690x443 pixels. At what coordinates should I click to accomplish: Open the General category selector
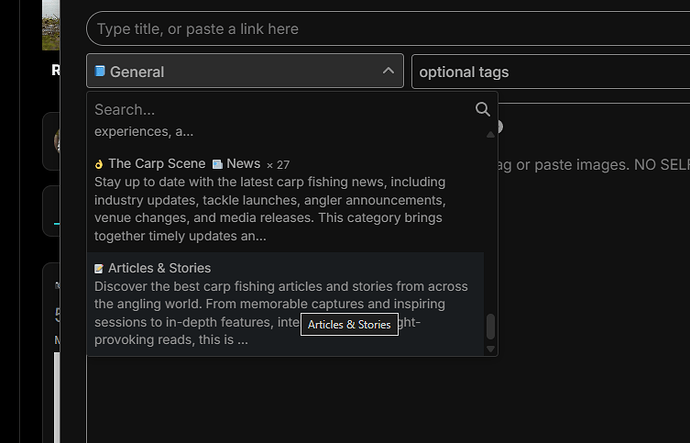pos(245,71)
